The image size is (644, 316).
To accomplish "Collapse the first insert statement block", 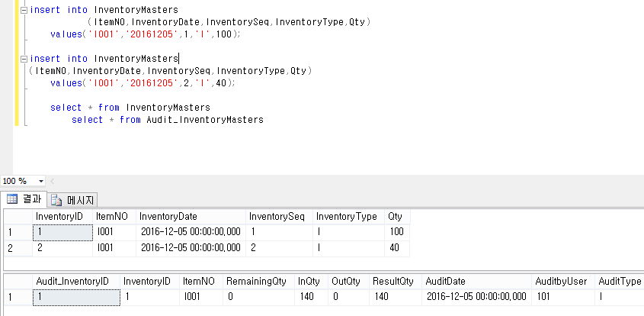I will [x=24, y=10].
